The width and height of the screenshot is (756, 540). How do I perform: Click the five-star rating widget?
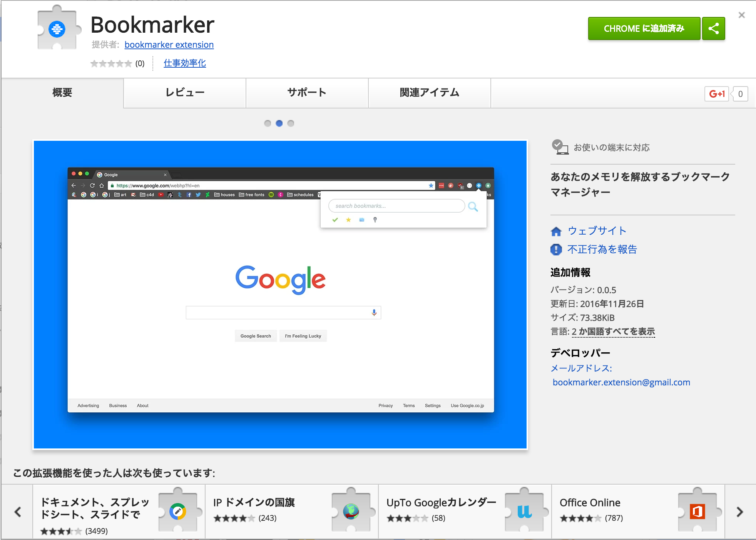pyautogui.click(x=111, y=63)
